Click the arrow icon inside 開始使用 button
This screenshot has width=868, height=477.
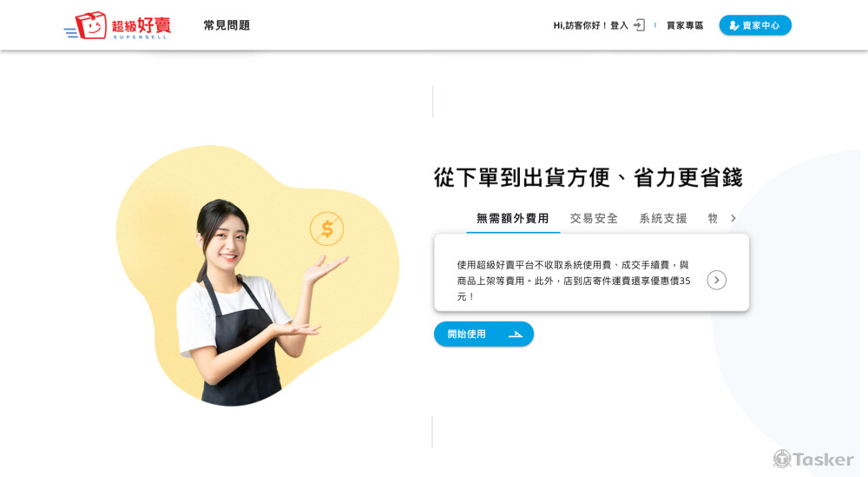pos(516,334)
